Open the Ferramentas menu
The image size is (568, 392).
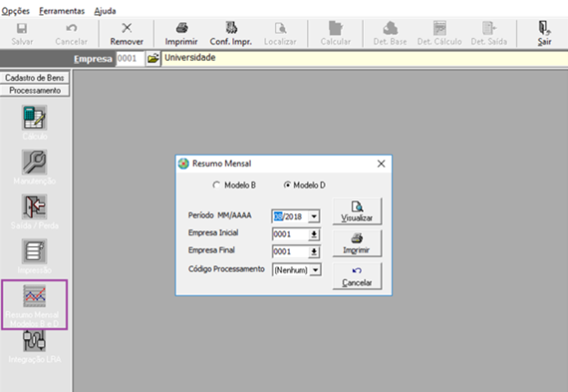tap(62, 11)
